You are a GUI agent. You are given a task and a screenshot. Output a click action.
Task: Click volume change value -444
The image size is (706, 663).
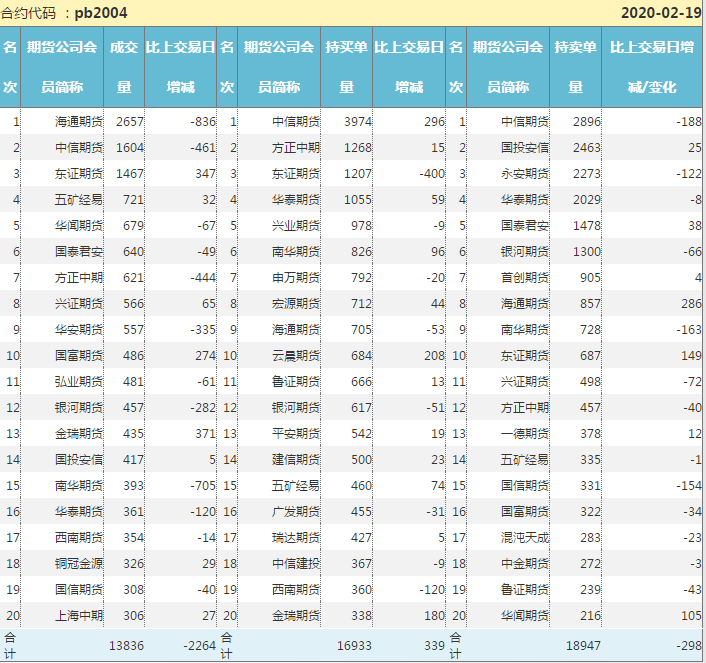[x=203, y=278]
